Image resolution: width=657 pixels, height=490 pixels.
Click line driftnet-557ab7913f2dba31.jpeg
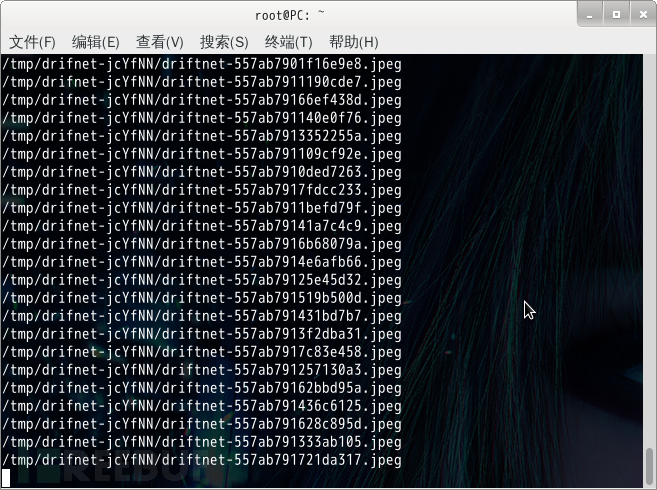click(x=202, y=334)
